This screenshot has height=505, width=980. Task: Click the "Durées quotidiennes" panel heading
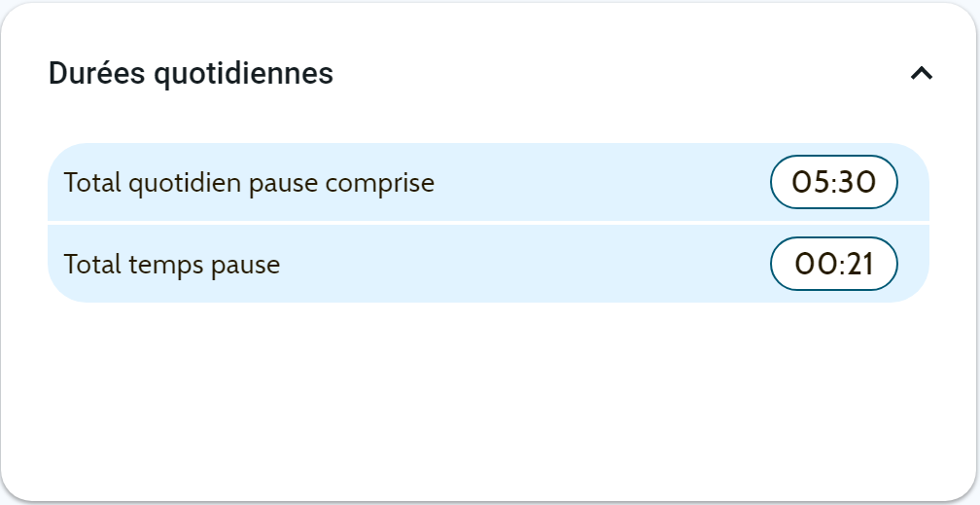point(191,73)
